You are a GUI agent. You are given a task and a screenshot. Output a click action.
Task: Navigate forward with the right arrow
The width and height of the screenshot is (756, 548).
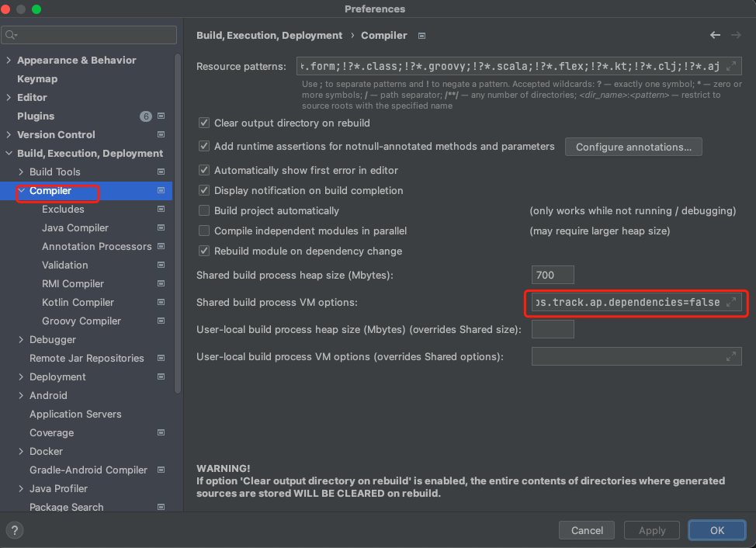coord(736,35)
